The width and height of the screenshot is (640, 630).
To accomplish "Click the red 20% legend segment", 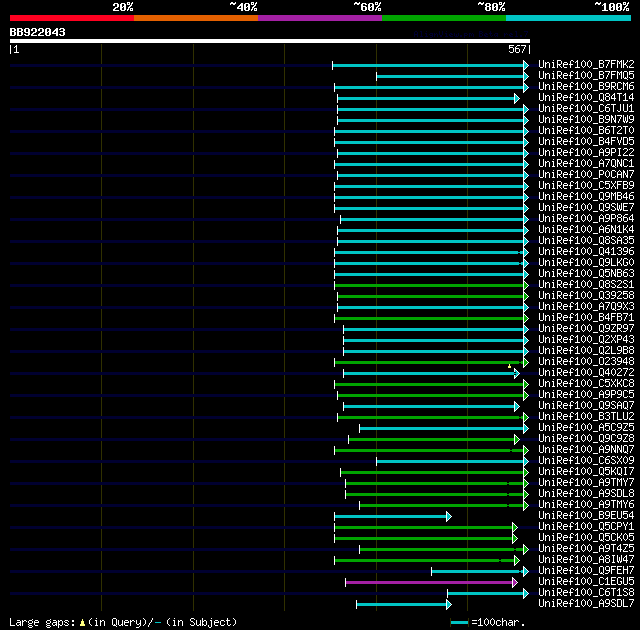I will [x=72, y=18].
